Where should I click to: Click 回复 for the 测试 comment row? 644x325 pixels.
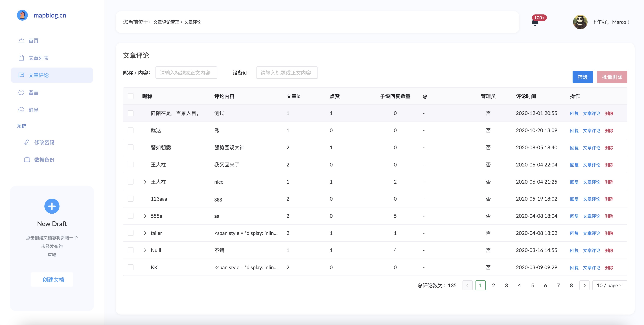pos(574,113)
